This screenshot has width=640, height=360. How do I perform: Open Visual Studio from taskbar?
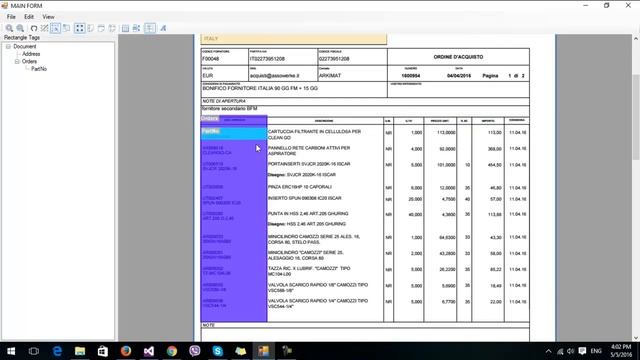(149, 351)
